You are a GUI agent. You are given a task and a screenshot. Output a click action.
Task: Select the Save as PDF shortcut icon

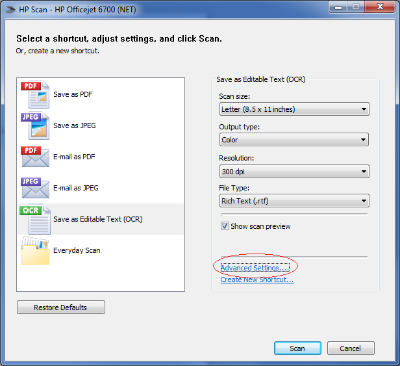[35, 95]
